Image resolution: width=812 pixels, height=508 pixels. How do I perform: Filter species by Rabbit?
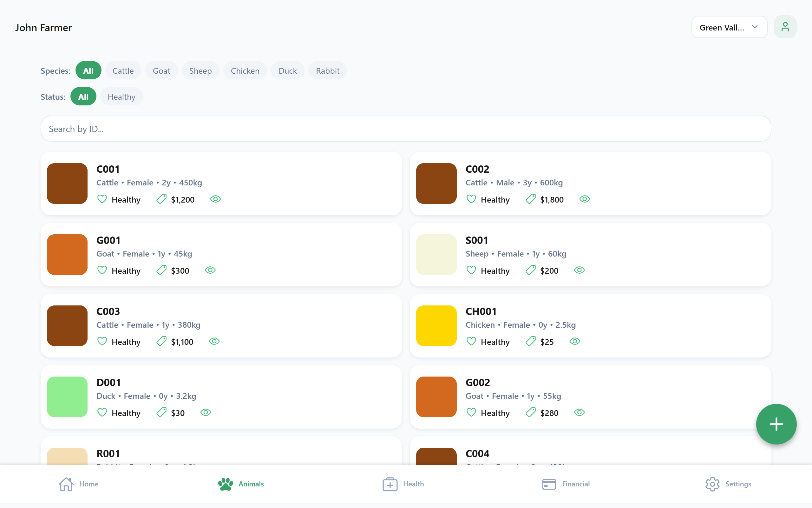coord(327,70)
